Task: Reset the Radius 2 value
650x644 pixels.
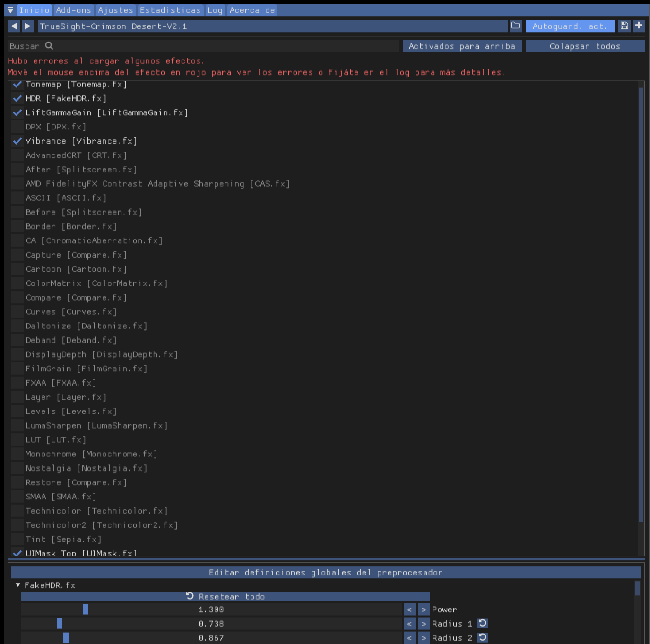Action: 483,638
